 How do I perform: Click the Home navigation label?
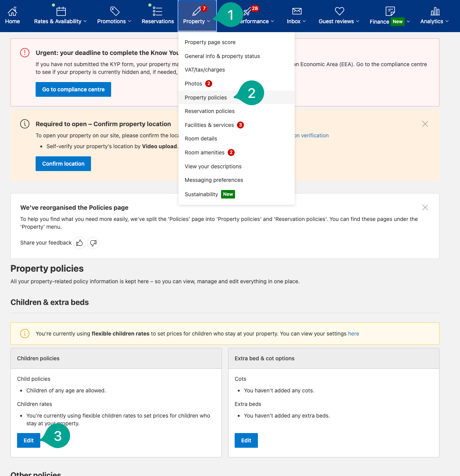[12, 21]
